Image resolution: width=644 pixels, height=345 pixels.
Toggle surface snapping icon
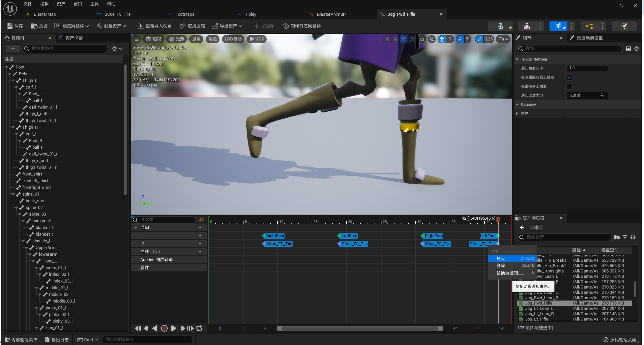[x=432, y=39]
